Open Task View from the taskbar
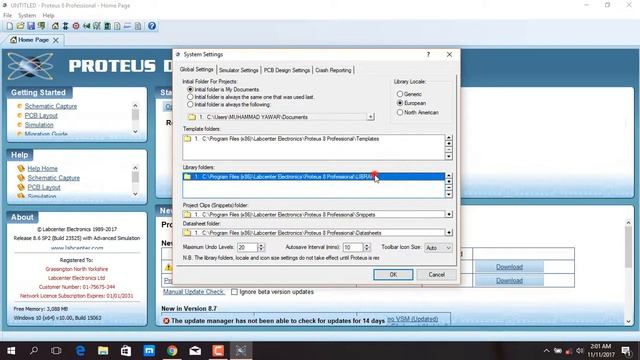The image size is (640, 360). pos(56,351)
